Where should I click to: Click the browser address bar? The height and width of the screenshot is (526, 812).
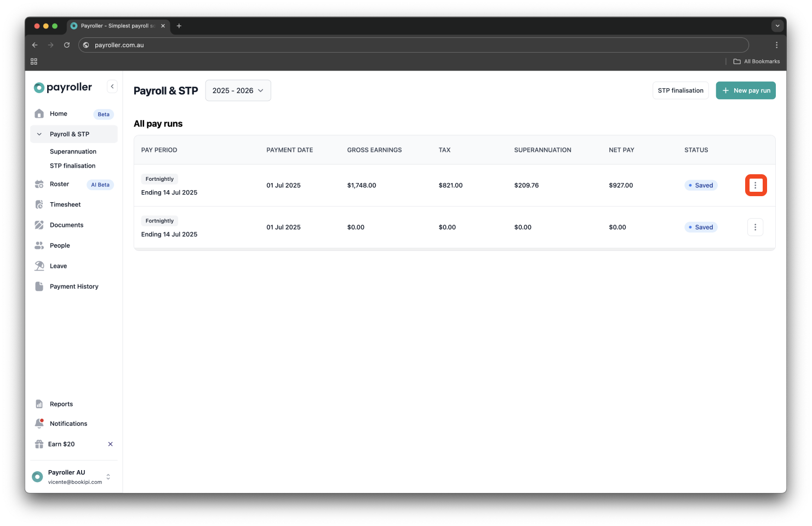pyautogui.click(x=414, y=45)
